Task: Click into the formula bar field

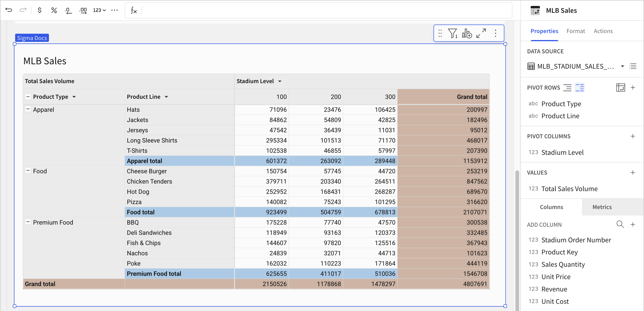Action: point(325,10)
